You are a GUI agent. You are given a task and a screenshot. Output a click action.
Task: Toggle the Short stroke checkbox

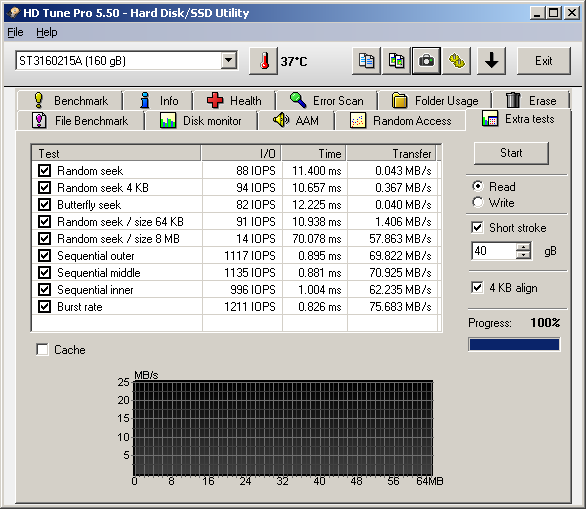click(477, 227)
